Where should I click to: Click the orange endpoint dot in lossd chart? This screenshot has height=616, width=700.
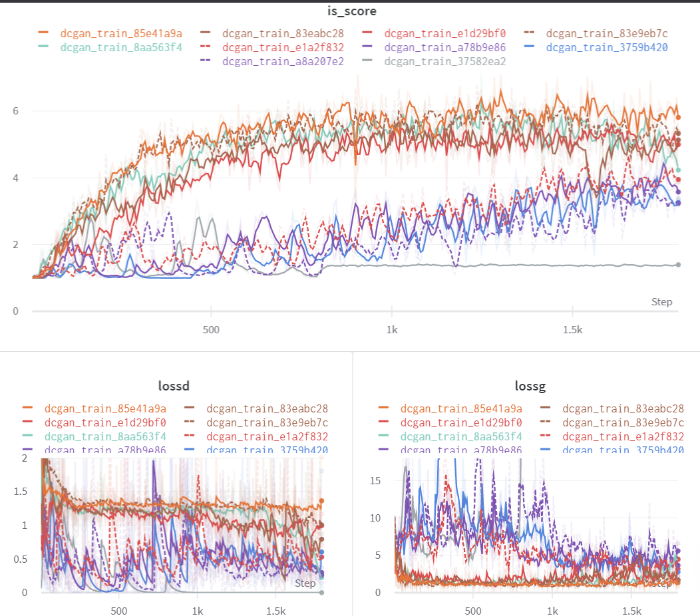pyautogui.click(x=321, y=501)
